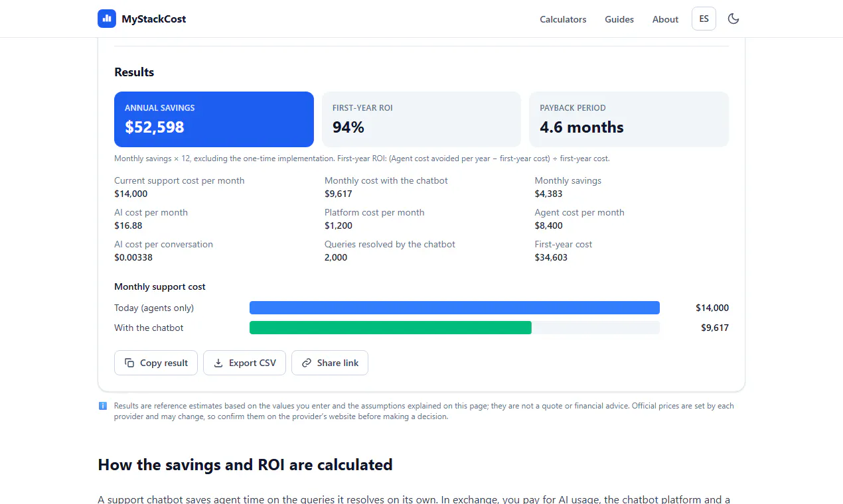This screenshot has height=504, width=843.
Task: Select the Payback Period card
Action: [x=629, y=119]
